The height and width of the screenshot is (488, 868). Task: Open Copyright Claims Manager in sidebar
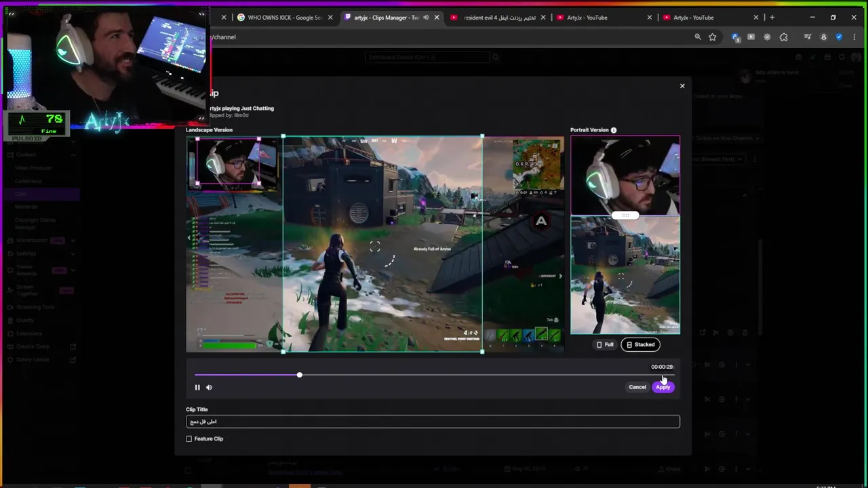point(35,223)
